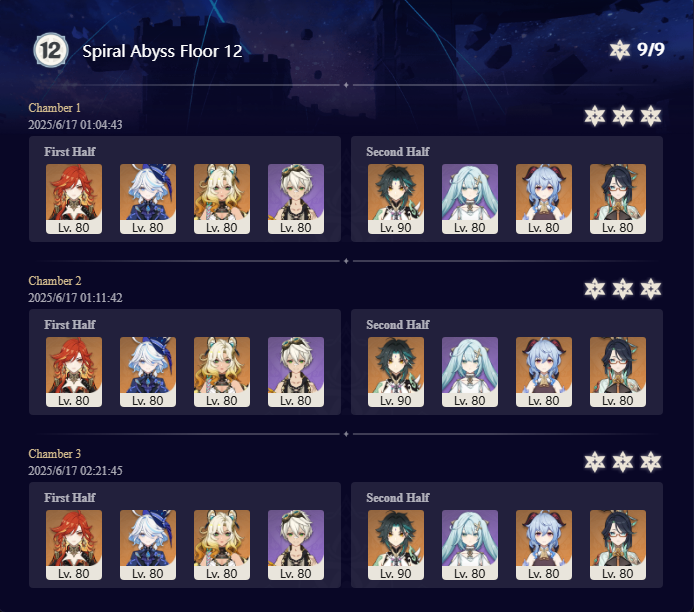This screenshot has width=694, height=612.
Task: Click the Second Half label in Chamber 2
Action: click(397, 325)
